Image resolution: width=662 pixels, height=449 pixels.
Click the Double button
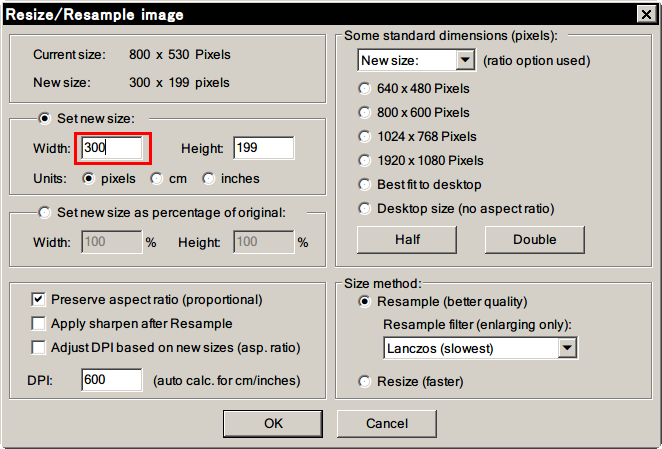pos(534,239)
